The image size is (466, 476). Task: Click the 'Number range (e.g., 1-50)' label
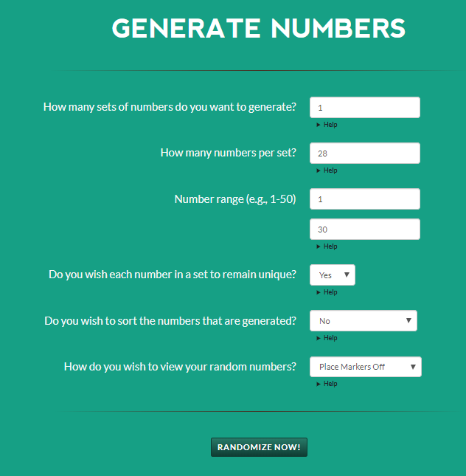tap(234, 199)
